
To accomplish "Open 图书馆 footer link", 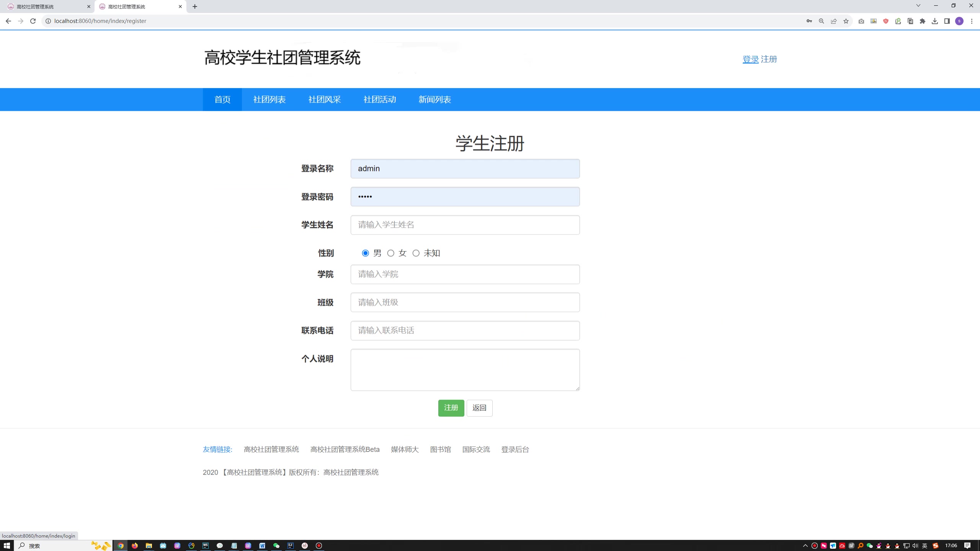I will [440, 450].
